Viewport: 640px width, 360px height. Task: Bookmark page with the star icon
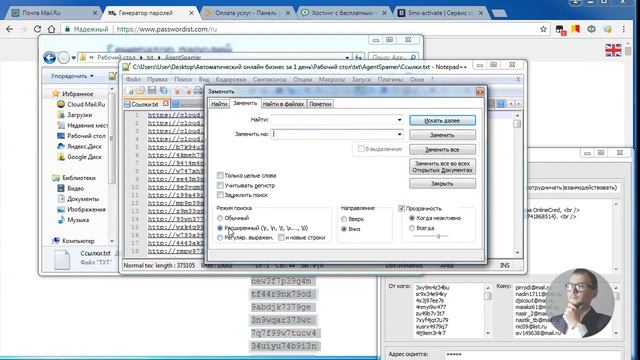click(543, 29)
